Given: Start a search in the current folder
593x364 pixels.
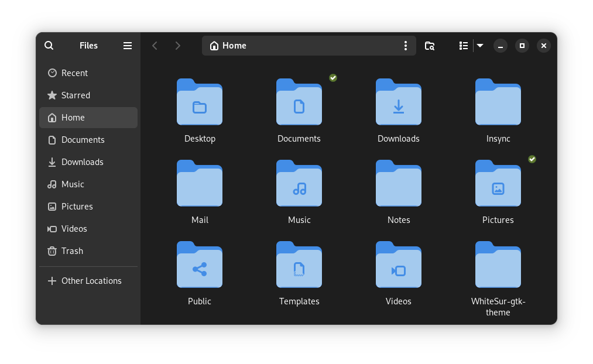Looking at the screenshot, I should (429, 45).
